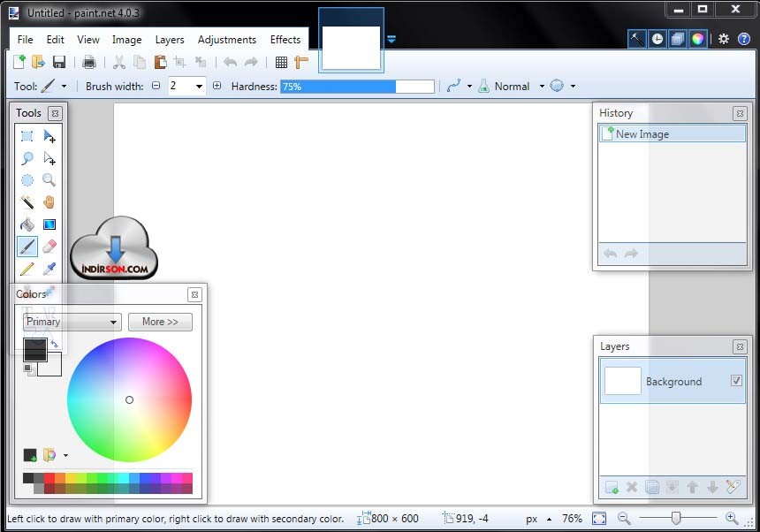Open the Brush width dropdown
The image size is (760, 532).
(x=199, y=87)
